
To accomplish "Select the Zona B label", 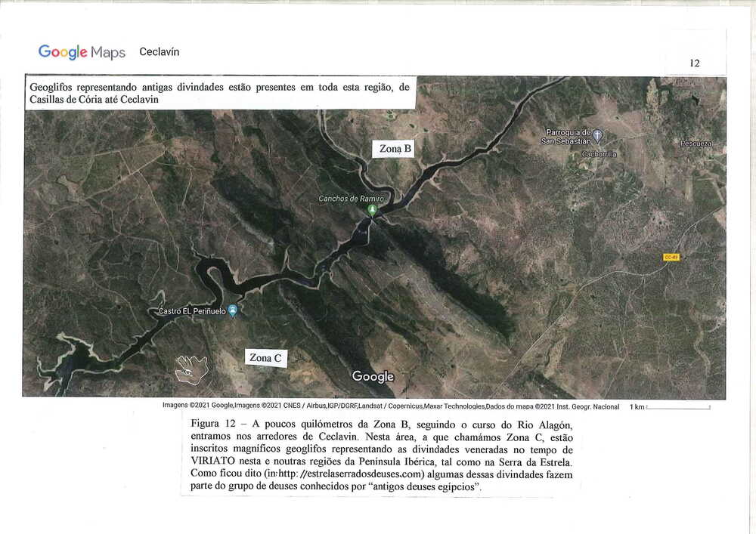I will pyautogui.click(x=395, y=149).
